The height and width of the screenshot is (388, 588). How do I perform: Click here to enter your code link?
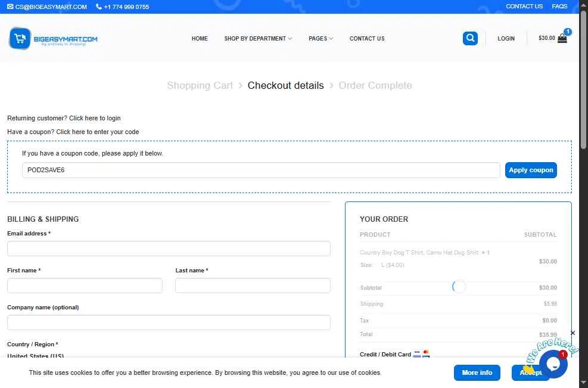tap(98, 132)
